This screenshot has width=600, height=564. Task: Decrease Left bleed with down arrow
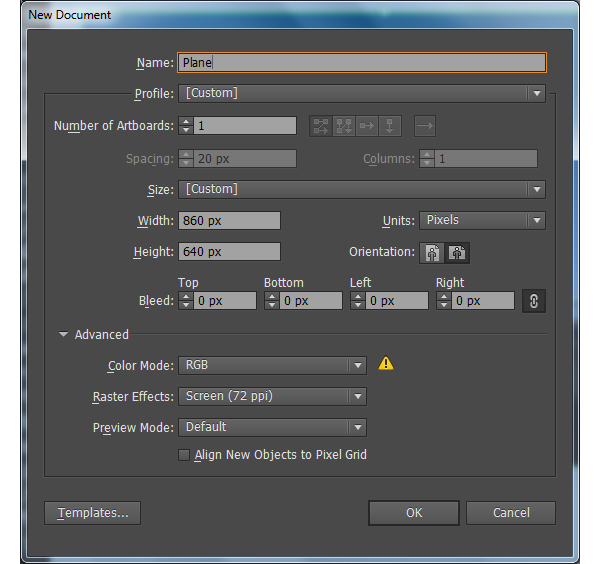pyautogui.click(x=358, y=305)
